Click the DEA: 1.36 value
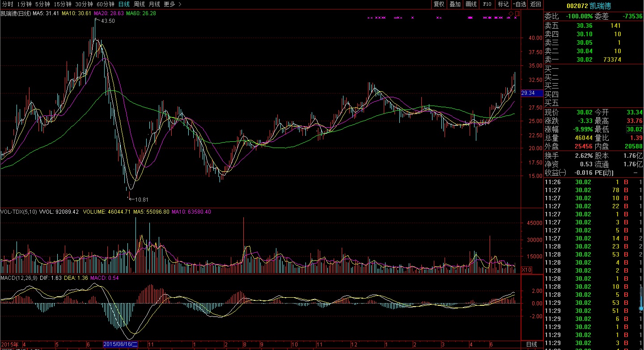Image resolution: width=644 pixels, height=350 pixels. pyautogui.click(x=77, y=278)
